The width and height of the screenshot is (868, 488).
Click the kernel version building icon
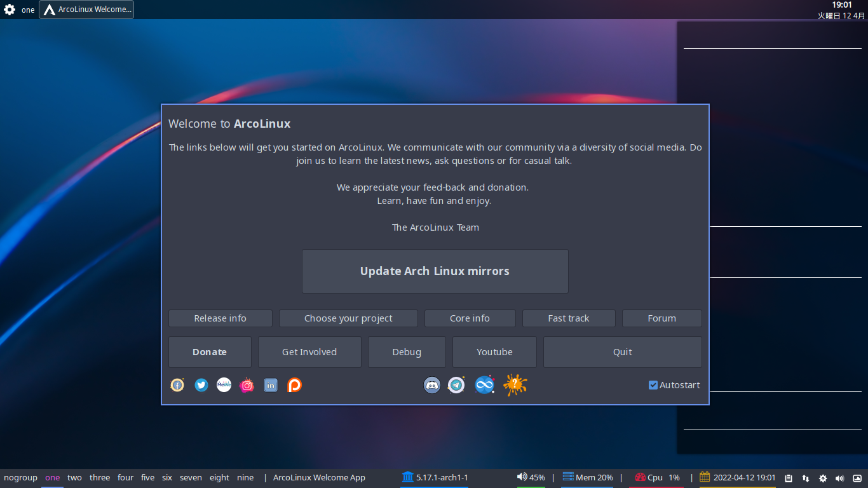[x=407, y=477]
